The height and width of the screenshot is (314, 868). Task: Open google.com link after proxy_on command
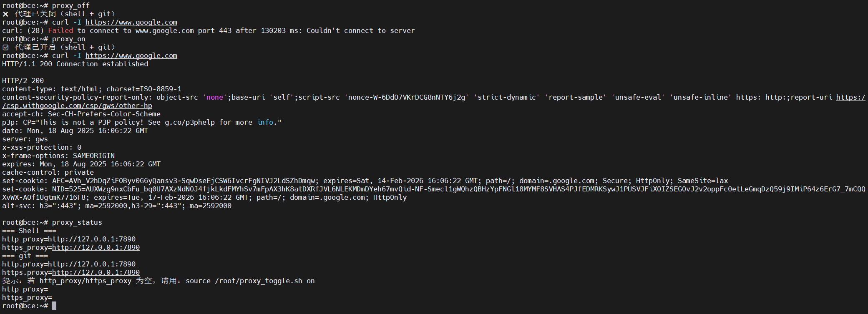[x=131, y=56]
